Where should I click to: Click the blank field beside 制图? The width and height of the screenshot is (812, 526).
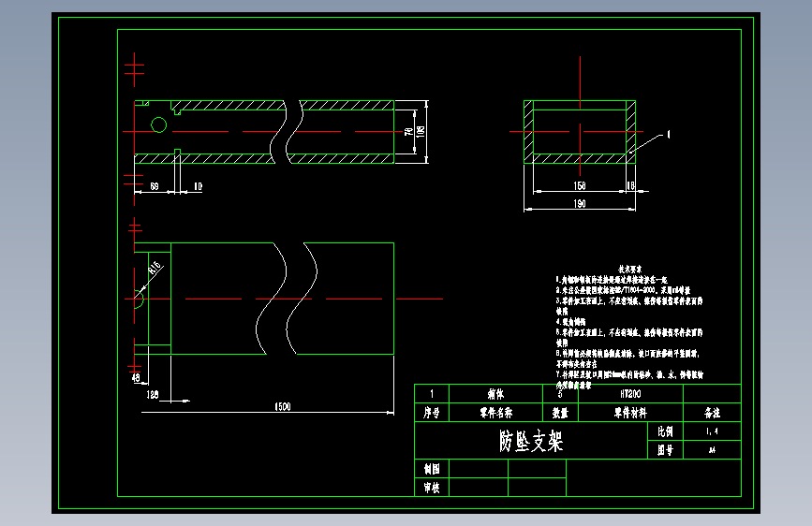click(x=479, y=469)
